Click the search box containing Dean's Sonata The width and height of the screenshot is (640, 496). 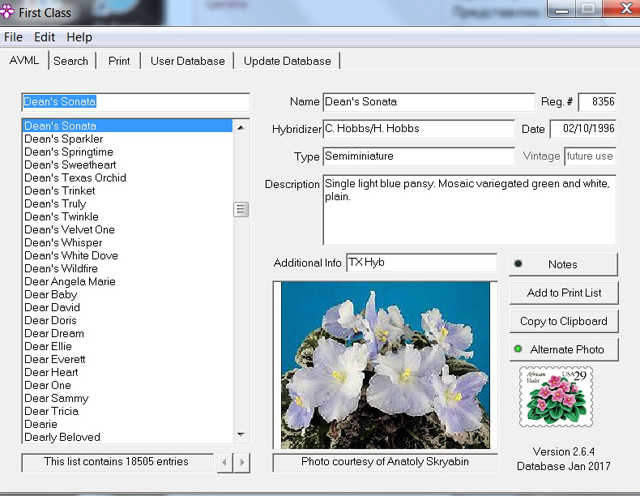[136, 102]
